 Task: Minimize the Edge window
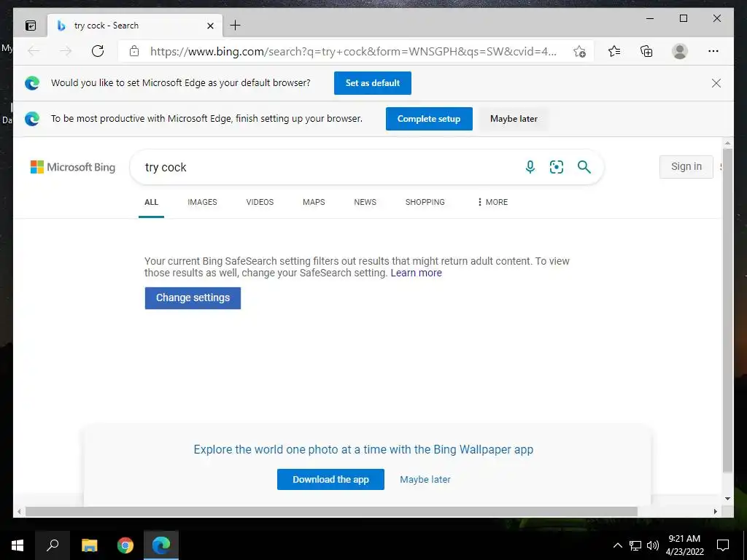(650, 18)
